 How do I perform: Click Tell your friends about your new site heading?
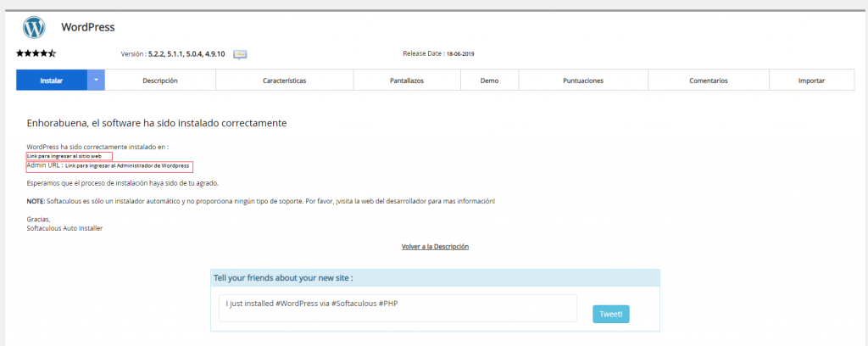click(283, 277)
